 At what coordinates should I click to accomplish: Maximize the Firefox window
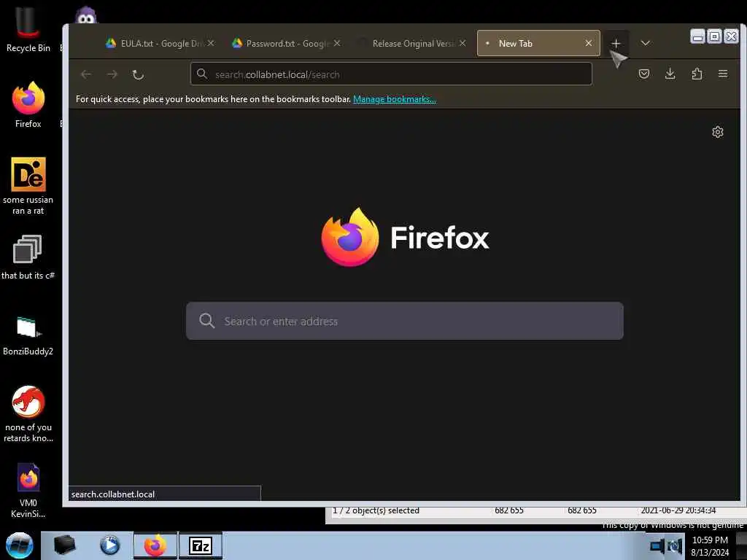(714, 36)
